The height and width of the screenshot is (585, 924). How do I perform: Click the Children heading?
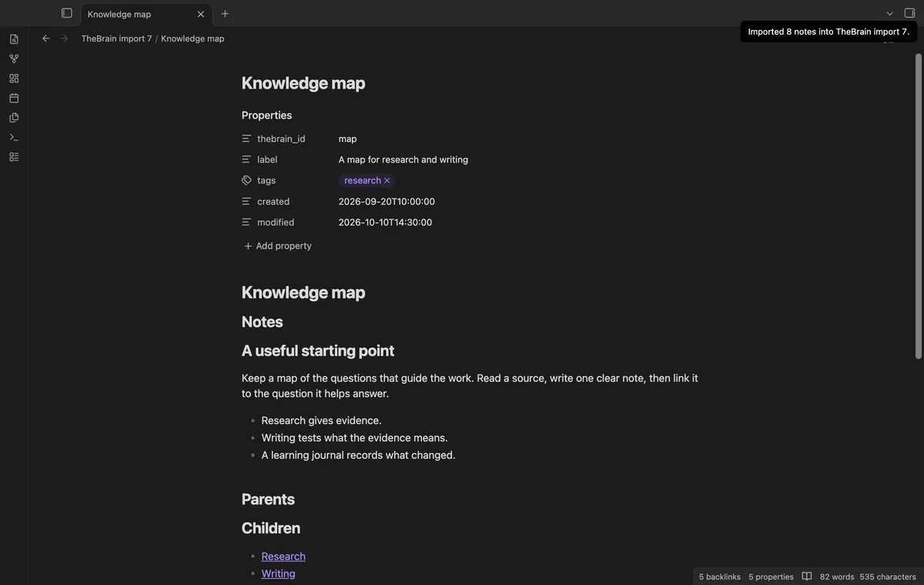[271, 528]
